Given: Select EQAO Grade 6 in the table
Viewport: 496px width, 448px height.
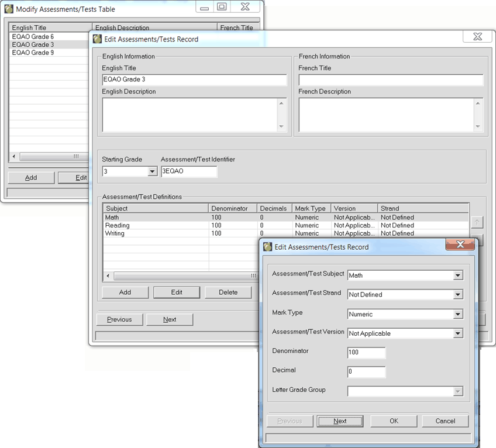Looking at the screenshot, I should click(33, 37).
